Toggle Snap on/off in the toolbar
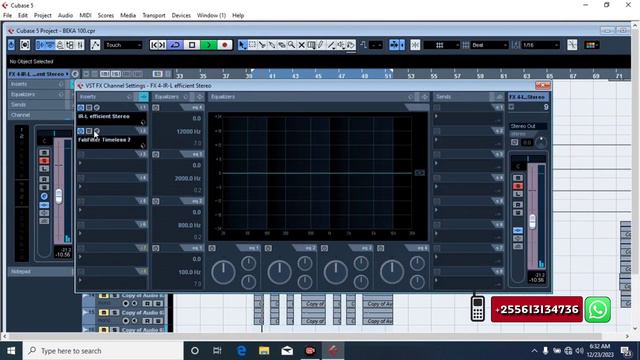The image size is (640, 360). 415,45
